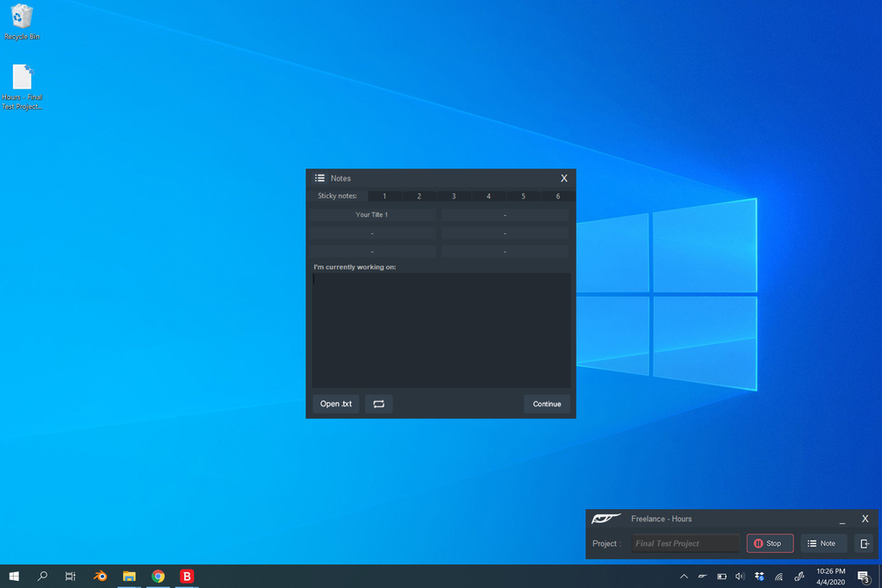Image resolution: width=882 pixels, height=588 pixels.
Task: Close the Freelance - Hours widget
Action: click(865, 518)
